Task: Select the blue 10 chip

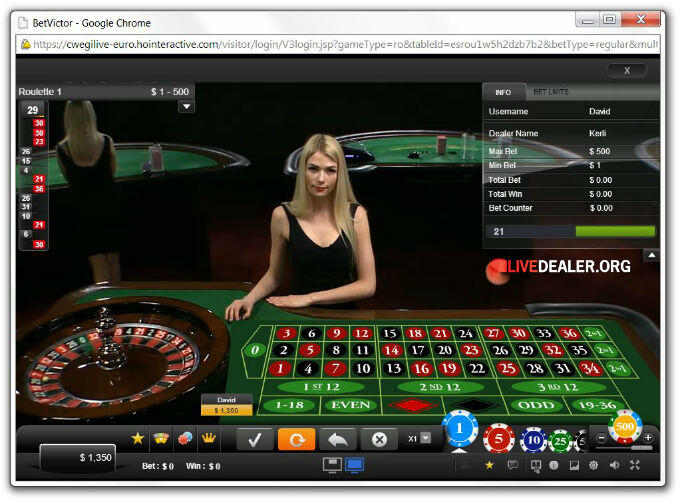Action: (533, 441)
